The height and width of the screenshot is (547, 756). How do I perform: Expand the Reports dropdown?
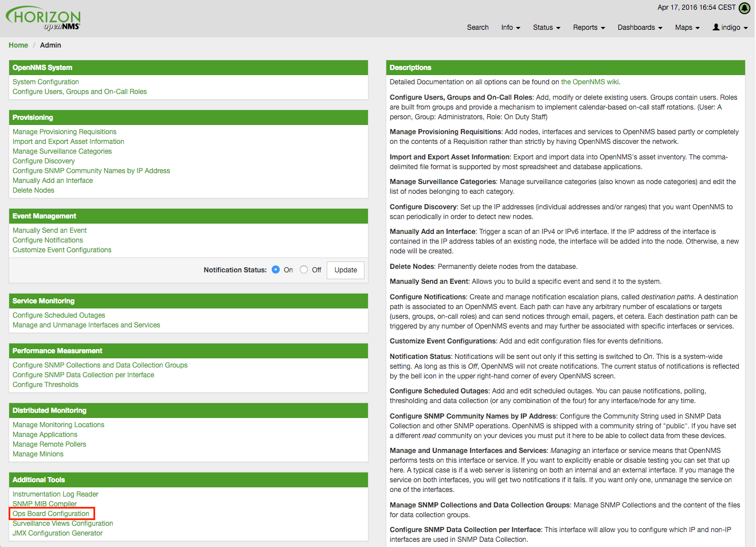coord(588,27)
